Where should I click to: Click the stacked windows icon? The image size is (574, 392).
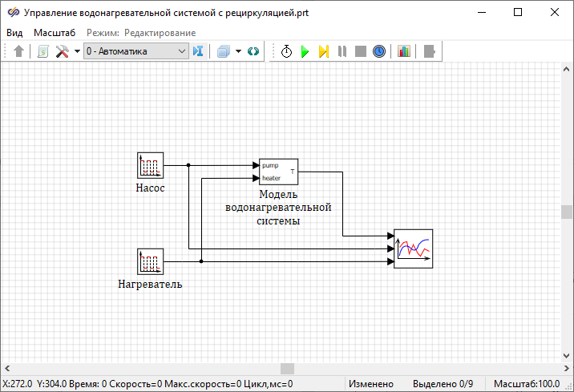click(224, 51)
